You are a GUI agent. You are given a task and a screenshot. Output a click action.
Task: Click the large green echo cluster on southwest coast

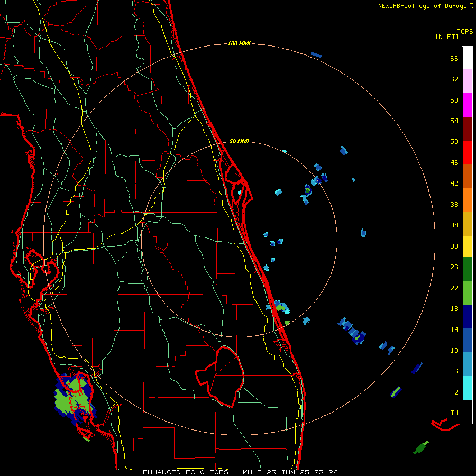point(74,399)
